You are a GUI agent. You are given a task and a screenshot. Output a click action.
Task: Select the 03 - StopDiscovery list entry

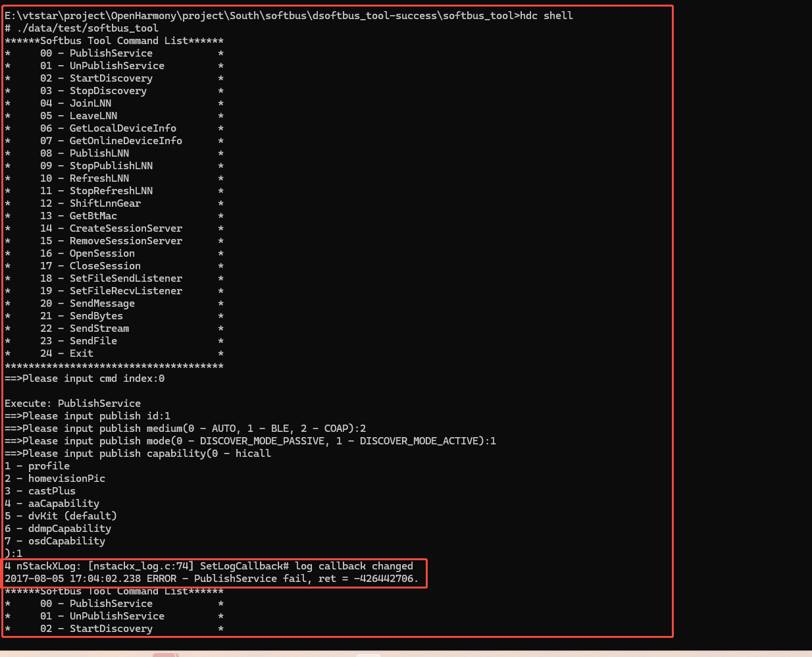pos(93,91)
